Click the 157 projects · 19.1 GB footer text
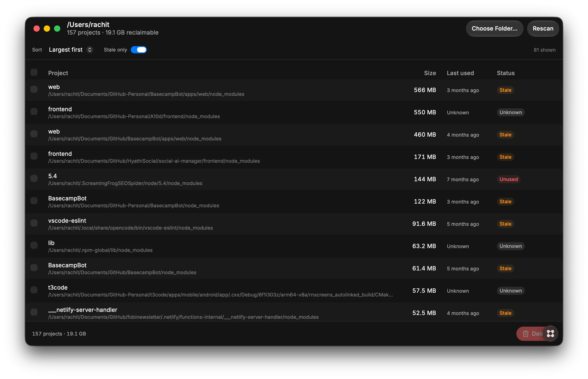588x379 pixels. (x=59, y=334)
